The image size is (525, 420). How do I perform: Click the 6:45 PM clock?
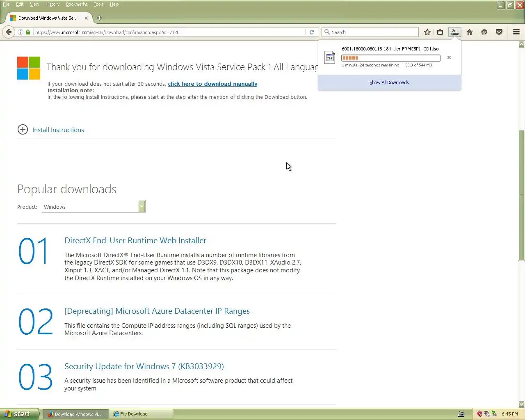pos(509,414)
